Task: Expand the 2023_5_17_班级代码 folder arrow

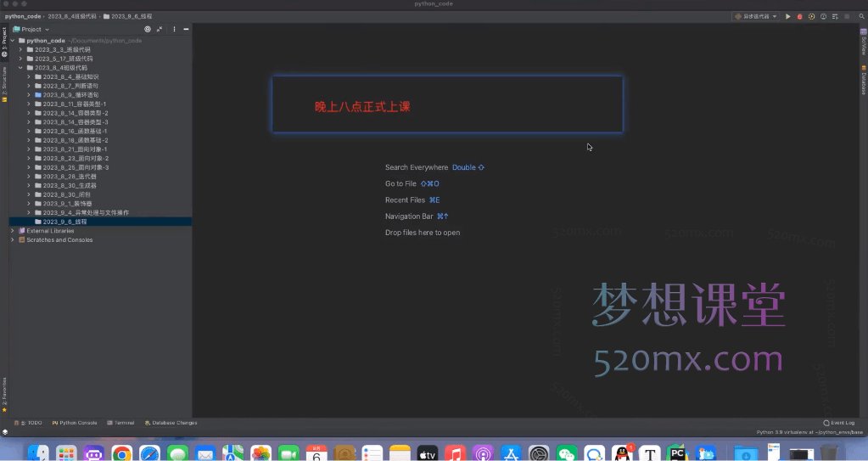Action: tap(20, 59)
